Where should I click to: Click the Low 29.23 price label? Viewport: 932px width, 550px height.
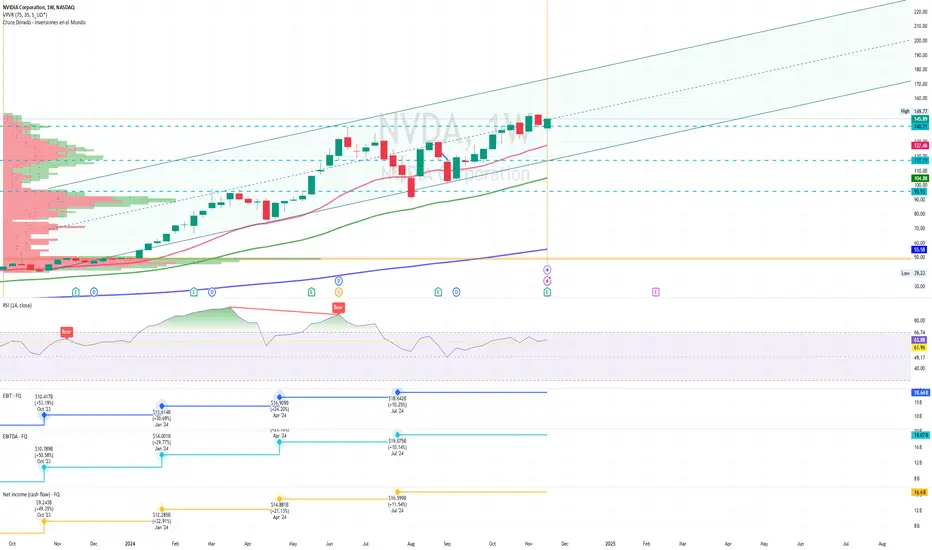pos(914,273)
